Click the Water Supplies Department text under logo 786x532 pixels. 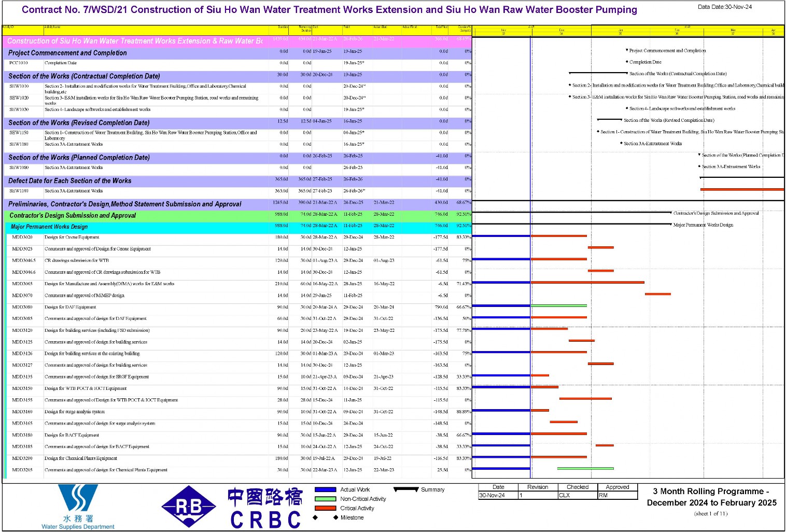tap(78, 527)
